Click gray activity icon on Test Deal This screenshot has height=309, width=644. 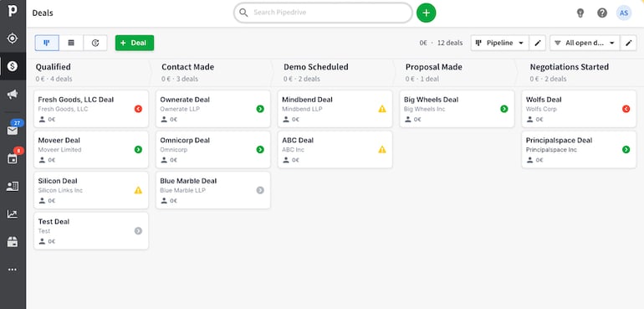coord(138,231)
